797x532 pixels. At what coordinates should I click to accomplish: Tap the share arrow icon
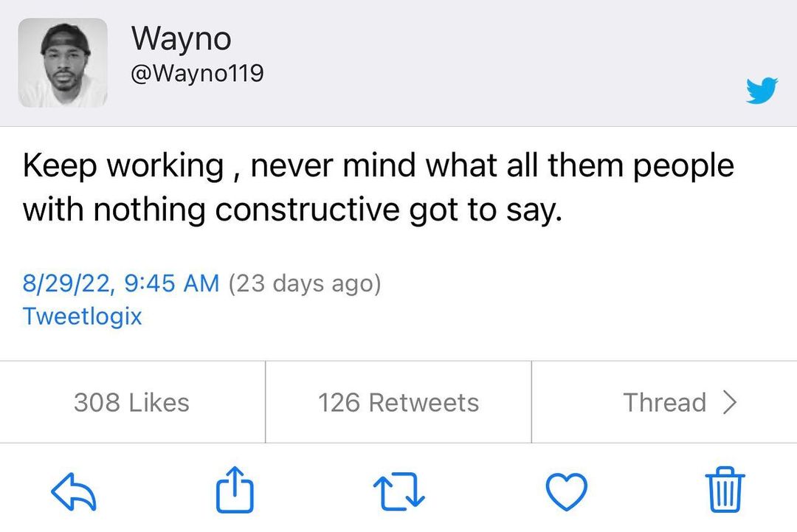[235, 489]
